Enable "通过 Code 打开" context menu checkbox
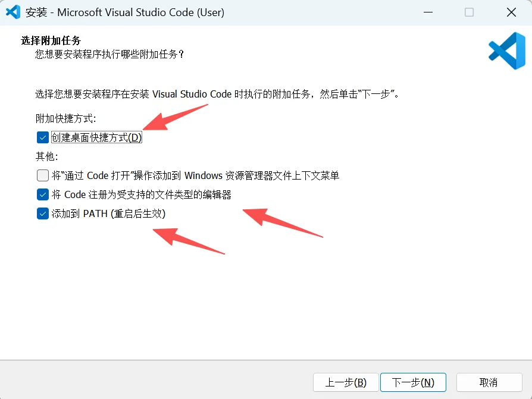532x399 pixels. [42, 175]
